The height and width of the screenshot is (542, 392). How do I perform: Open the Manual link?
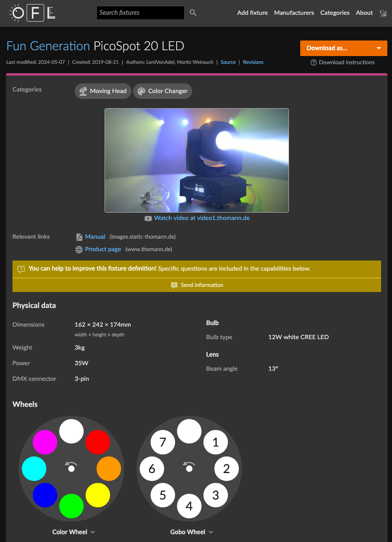(95, 237)
